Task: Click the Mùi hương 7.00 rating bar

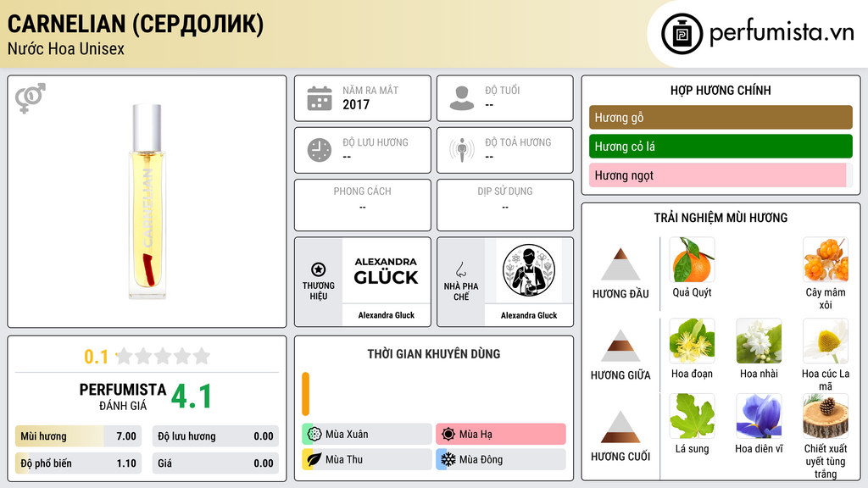Action: (x=79, y=436)
